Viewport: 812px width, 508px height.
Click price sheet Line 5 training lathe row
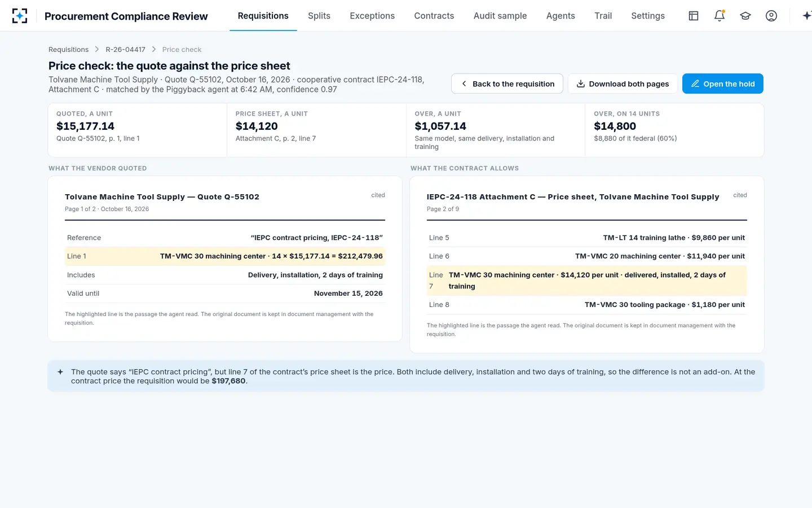pyautogui.click(x=587, y=238)
